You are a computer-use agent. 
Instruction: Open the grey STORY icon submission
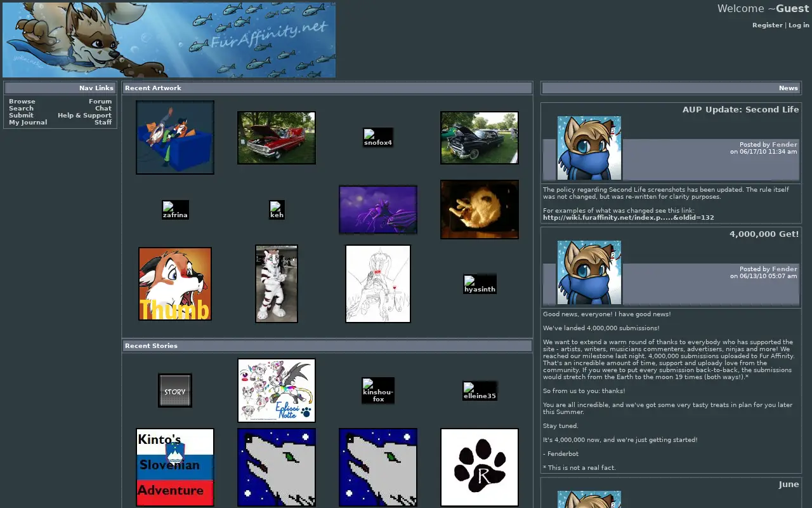coord(175,391)
